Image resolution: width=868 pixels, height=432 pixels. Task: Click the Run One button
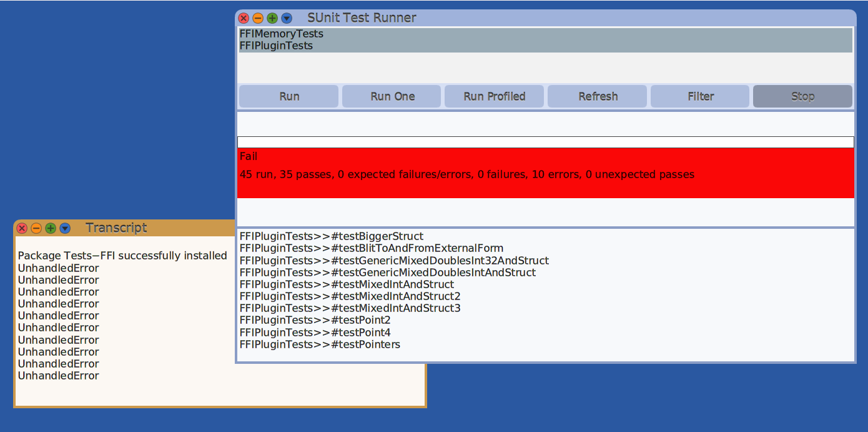tap(392, 96)
